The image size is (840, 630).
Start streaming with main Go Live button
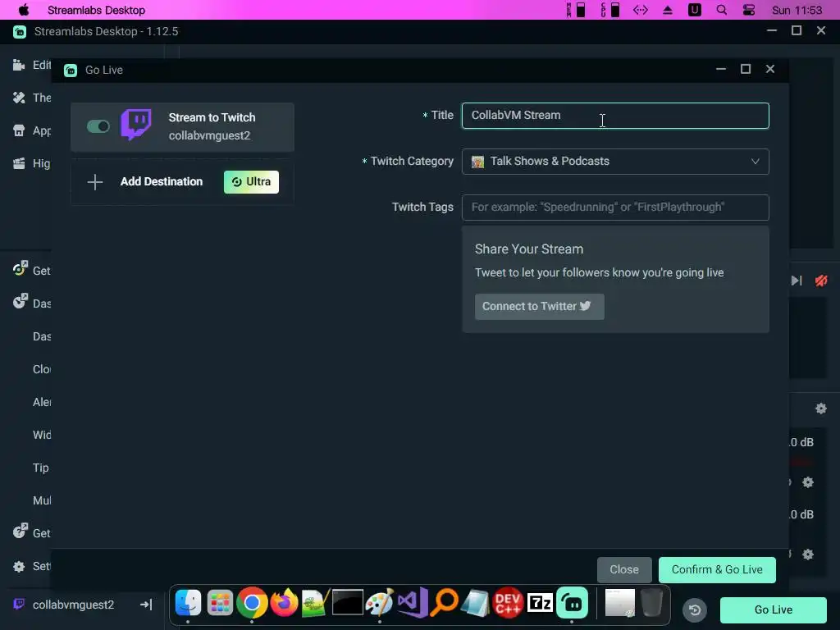click(773, 609)
